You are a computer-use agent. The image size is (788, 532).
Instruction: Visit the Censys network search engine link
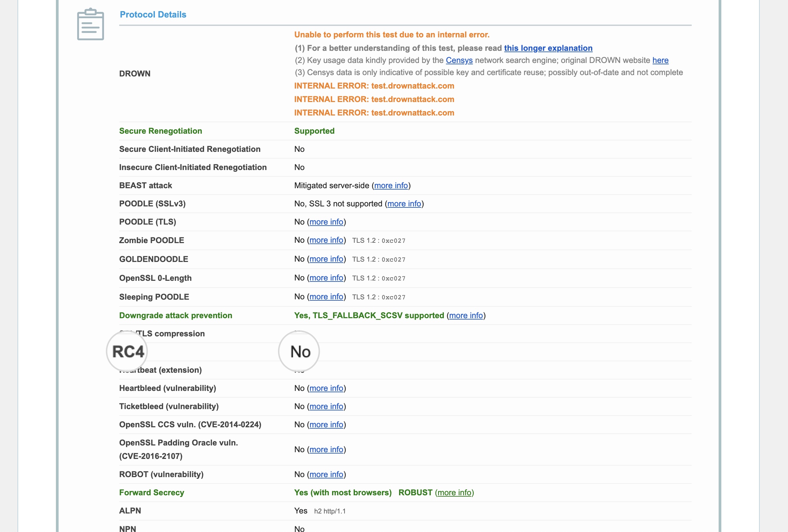(x=459, y=60)
